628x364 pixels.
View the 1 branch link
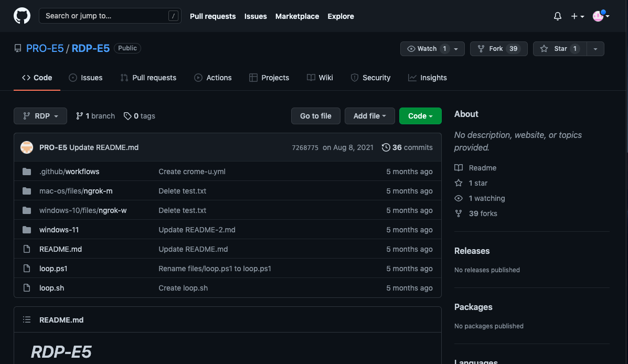click(95, 116)
